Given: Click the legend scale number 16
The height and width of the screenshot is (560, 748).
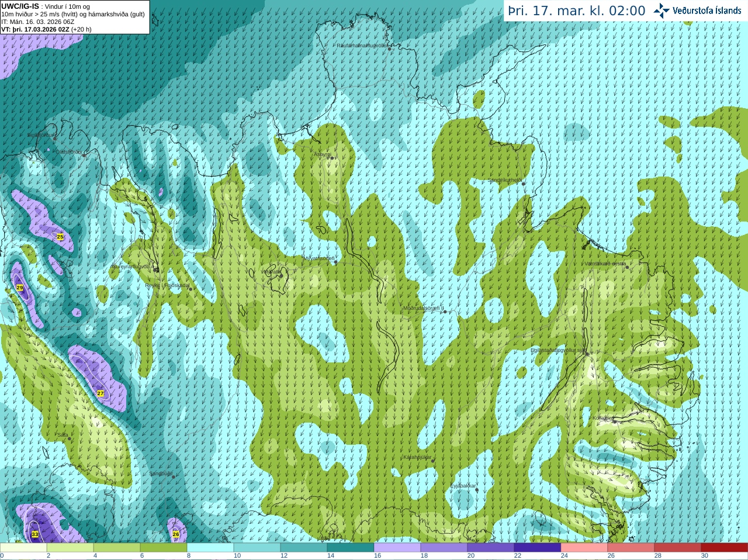Looking at the screenshot, I should coord(378,556).
